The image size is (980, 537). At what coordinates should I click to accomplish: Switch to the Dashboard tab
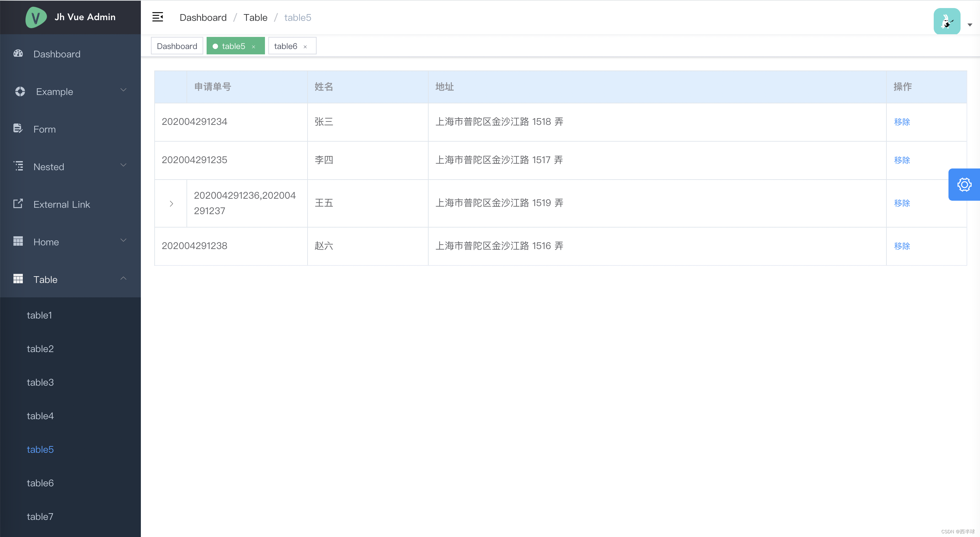[x=176, y=46]
